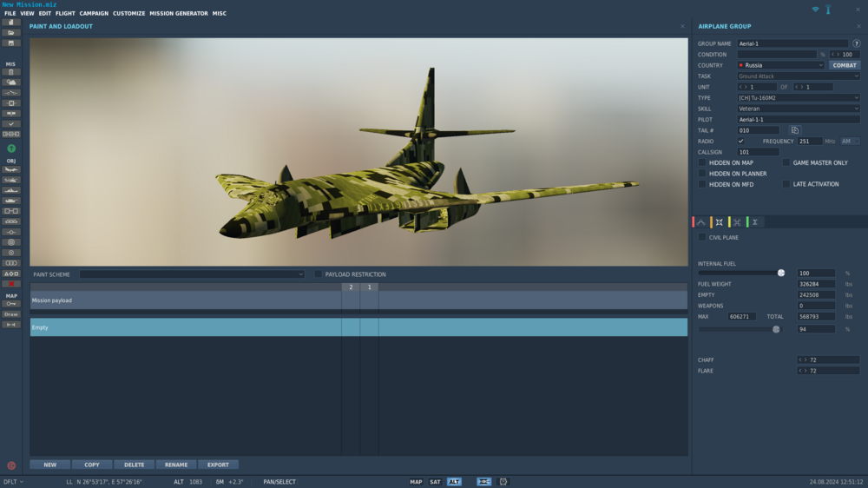Switch to ALT map mode
The image size is (868, 488).
pyautogui.click(x=454, y=482)
